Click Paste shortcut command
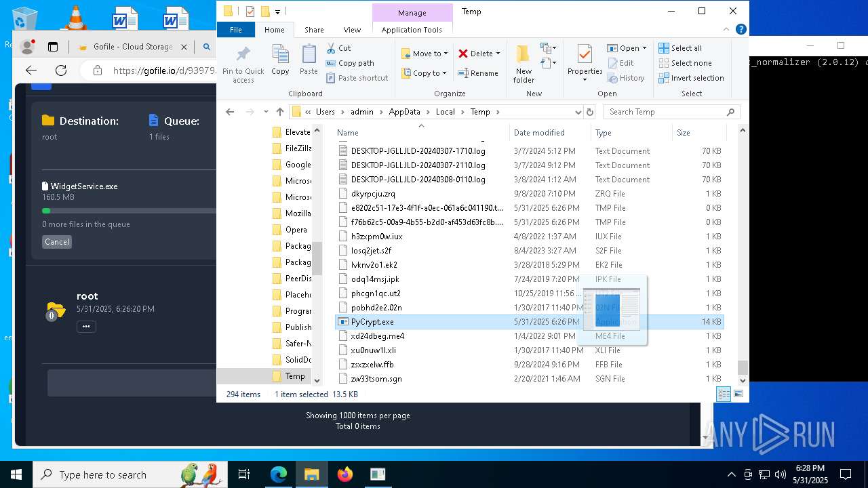The image size is (868, 488). (357, 78)
